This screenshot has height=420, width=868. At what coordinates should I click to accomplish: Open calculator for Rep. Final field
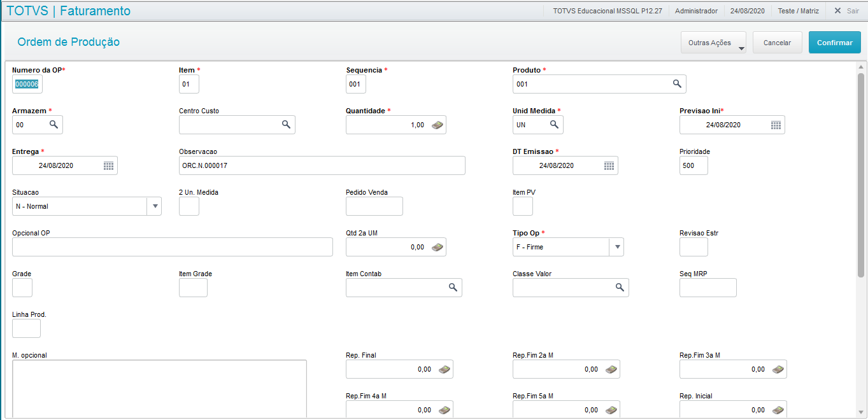444,369
